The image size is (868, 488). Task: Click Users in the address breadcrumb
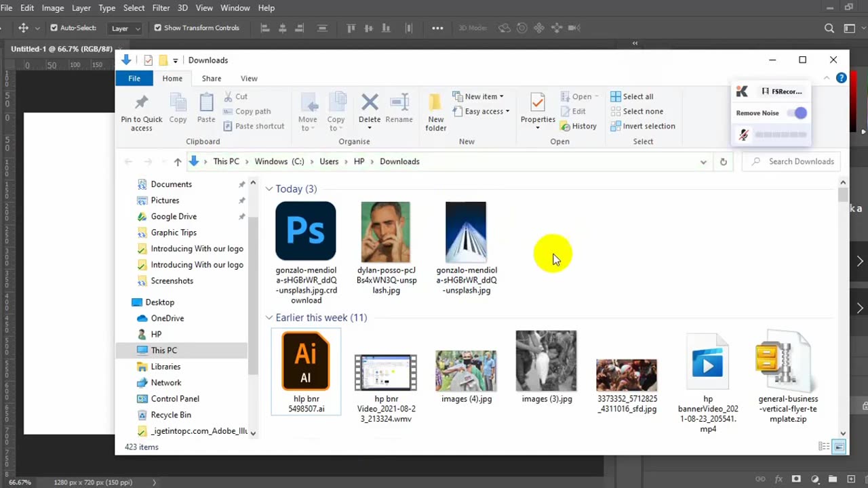pyautogui.click(x=329, y=161)
